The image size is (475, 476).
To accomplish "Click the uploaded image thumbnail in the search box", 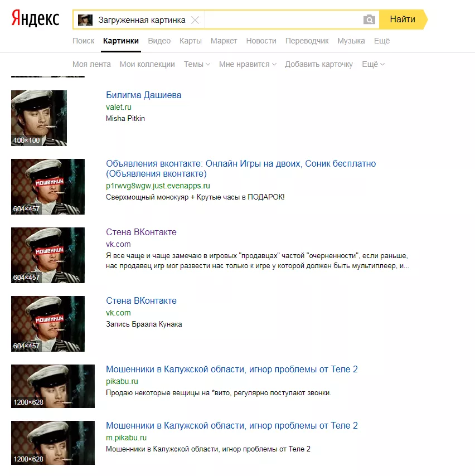I will point(85,20).
